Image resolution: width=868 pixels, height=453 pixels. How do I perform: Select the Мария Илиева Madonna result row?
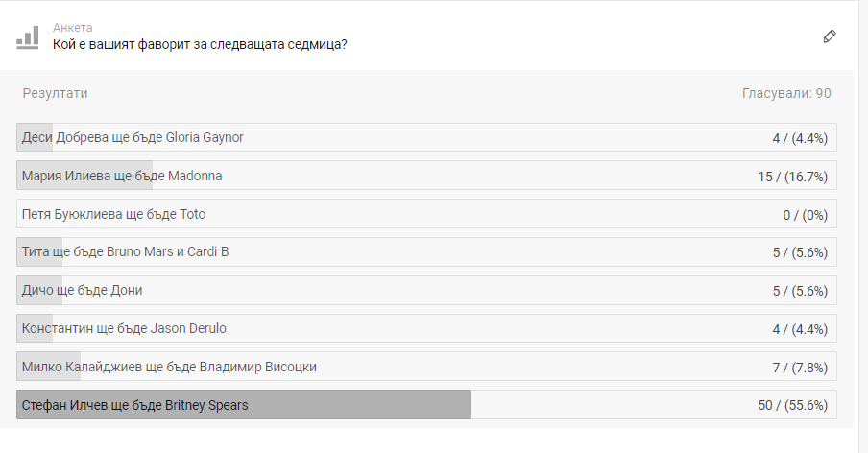[x=426, y=176]
